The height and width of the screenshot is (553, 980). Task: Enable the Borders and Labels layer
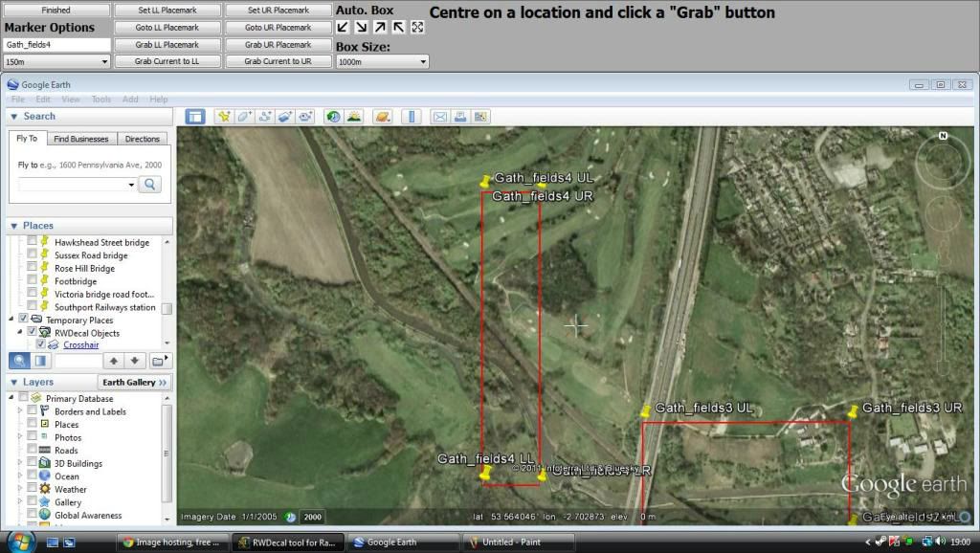coord(32,411)
